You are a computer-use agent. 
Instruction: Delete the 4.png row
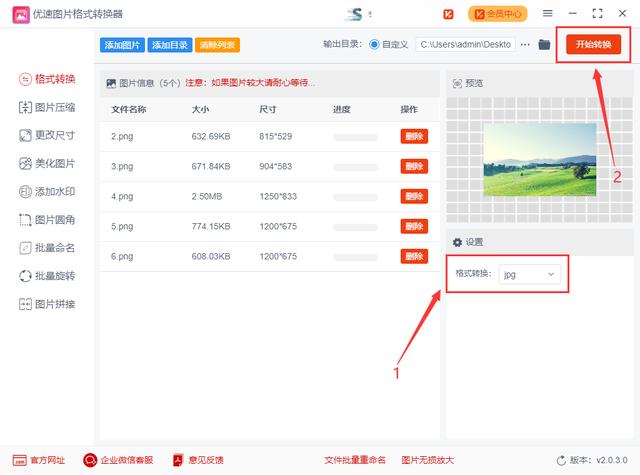(x=414, y=196)
